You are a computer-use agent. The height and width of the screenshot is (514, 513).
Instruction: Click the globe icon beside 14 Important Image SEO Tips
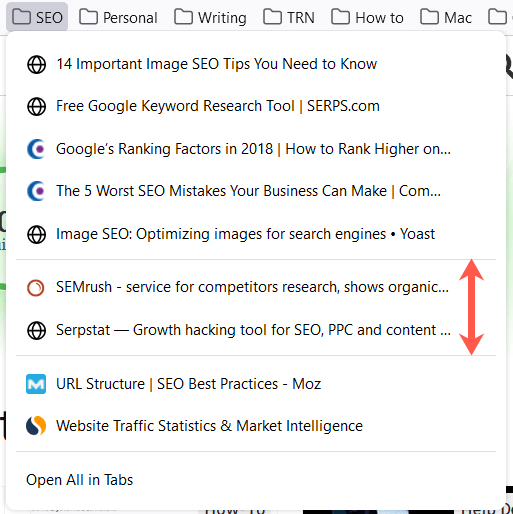pos(36,64)
